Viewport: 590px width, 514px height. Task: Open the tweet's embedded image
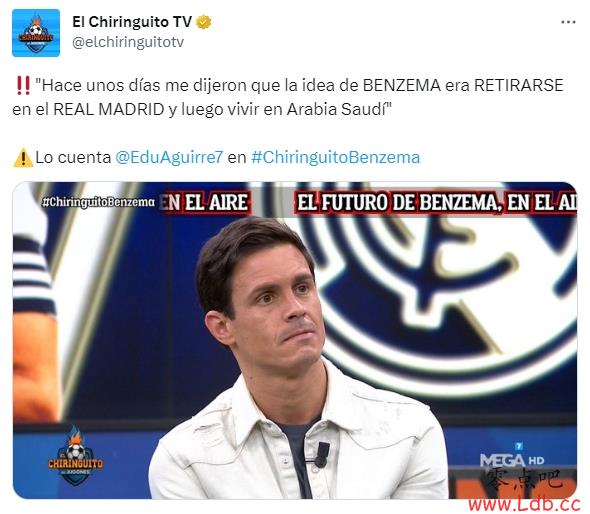tap(295, 341)
